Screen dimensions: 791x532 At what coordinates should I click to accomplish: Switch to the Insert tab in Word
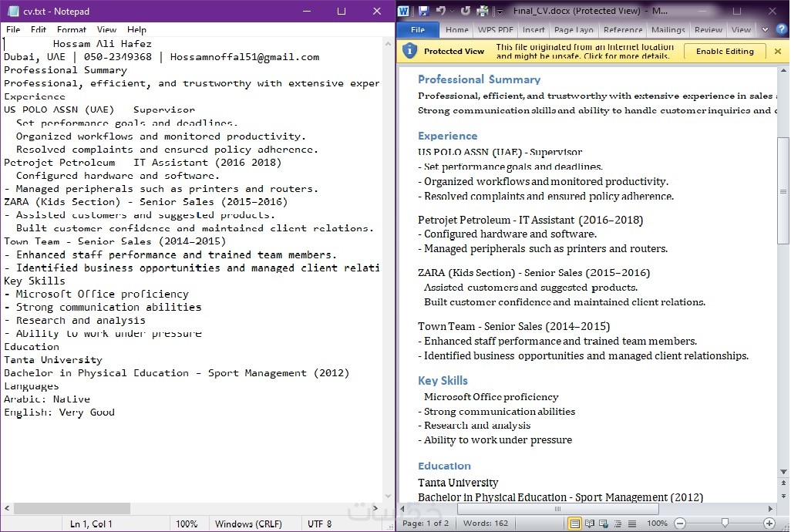pos(534,30)
